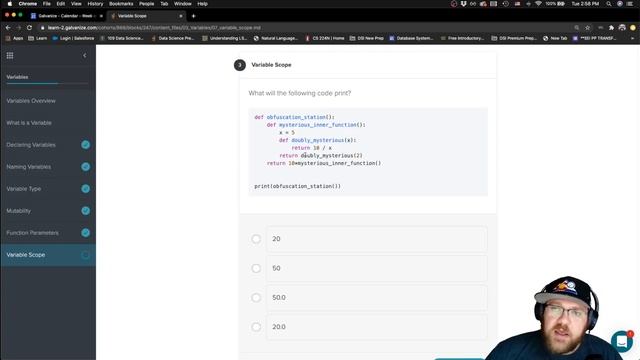The height and width of the screenshot is (360, 640).
Task: Go forward in browser history
Action: tap(18, 27)
